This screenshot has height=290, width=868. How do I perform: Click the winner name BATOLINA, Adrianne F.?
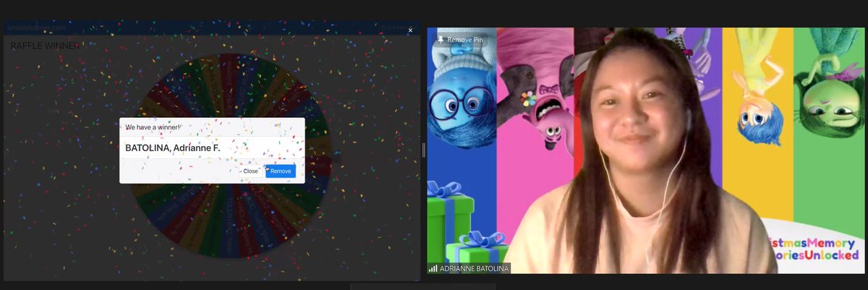(x=172, y=148)
